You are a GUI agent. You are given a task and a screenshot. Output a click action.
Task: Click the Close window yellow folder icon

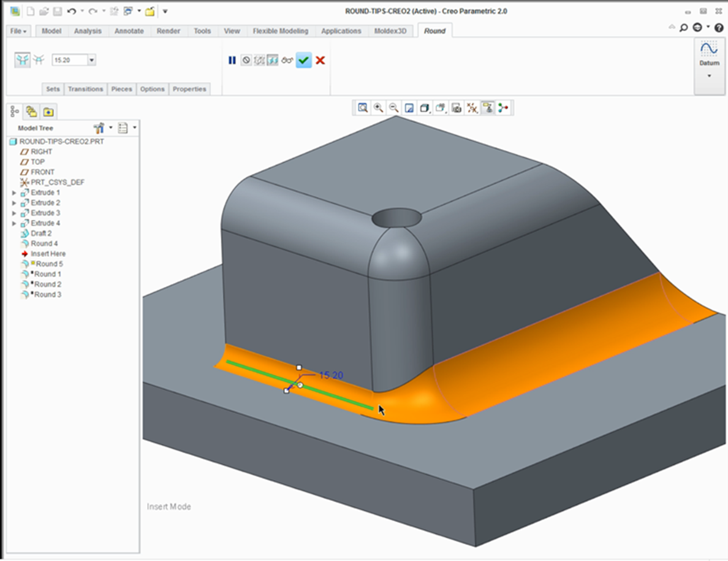[x=150, y=11]
